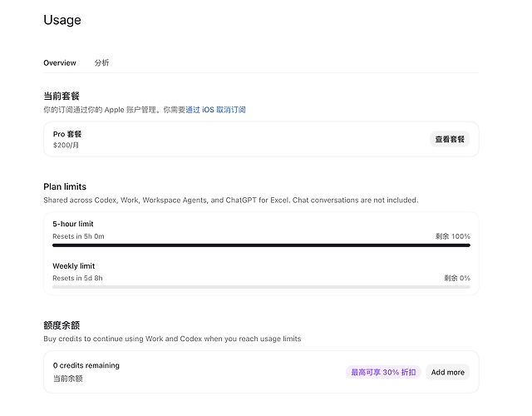Select the Plan limits heading
532x416 pixels.
point(65,186)
